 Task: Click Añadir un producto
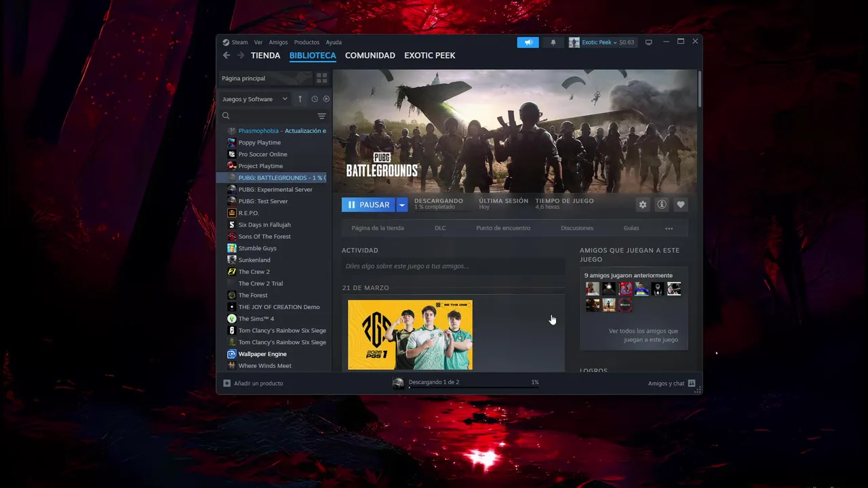(x=258, y=384)
